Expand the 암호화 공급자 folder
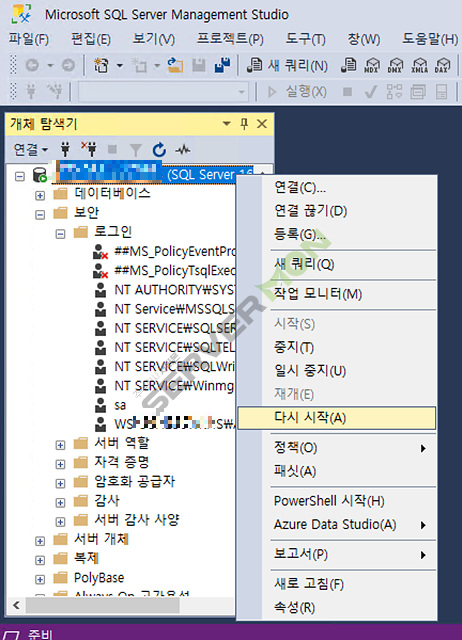This screenshot has height=640, width=462. (60, 484)
